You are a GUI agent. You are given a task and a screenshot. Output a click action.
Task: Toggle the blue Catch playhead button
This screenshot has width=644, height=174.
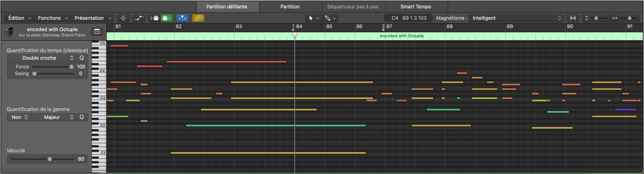182,18
